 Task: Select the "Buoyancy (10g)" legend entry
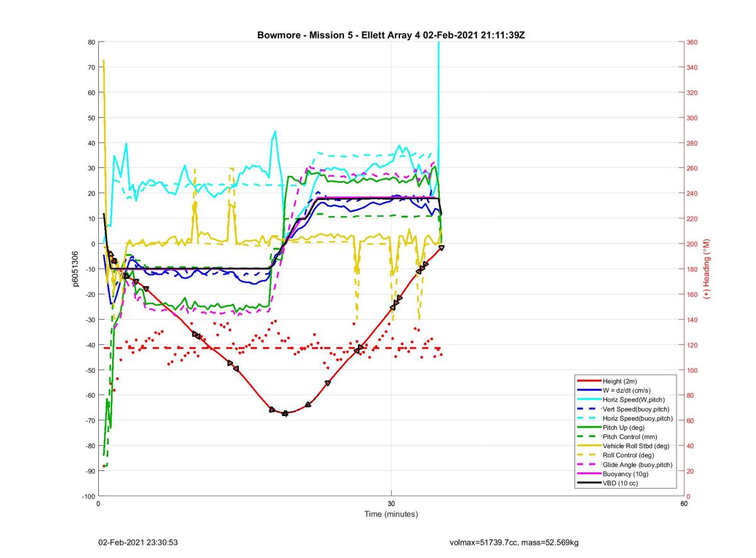(x=626, y=474)
